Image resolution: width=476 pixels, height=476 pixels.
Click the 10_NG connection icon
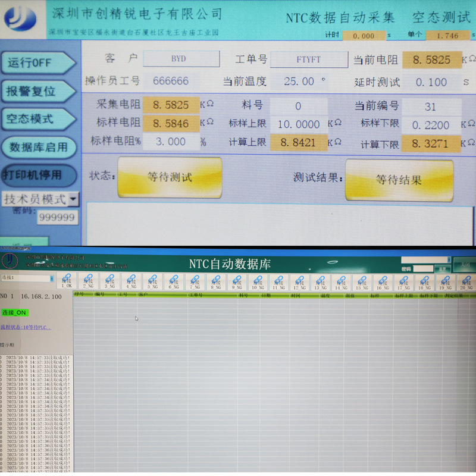point(258,281)
